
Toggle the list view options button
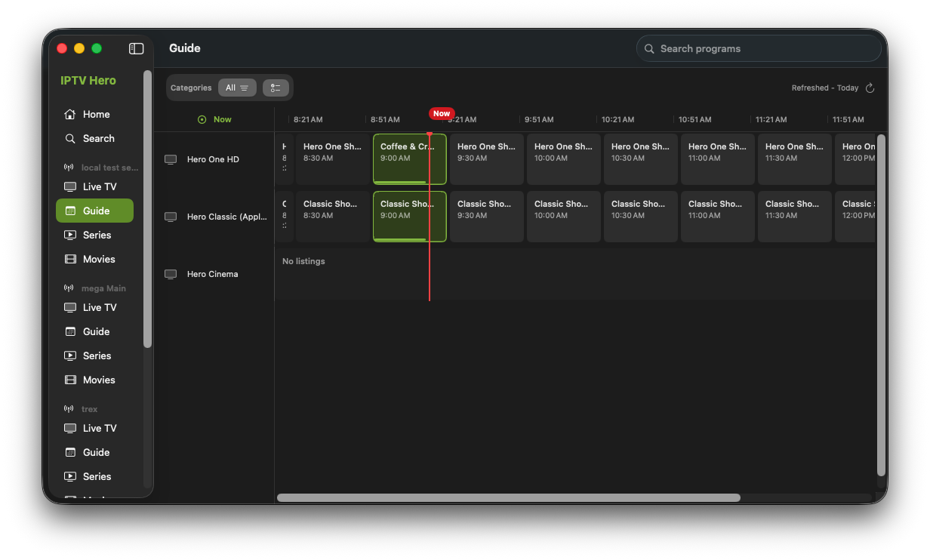coord(276,88)
